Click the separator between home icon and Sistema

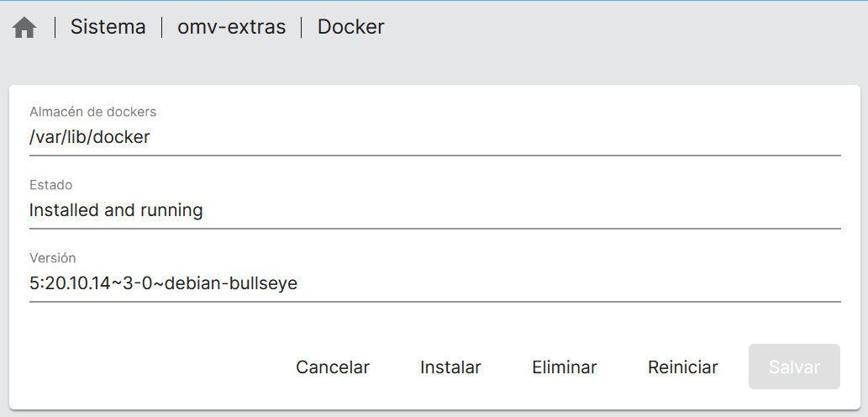tap(55, 27)
